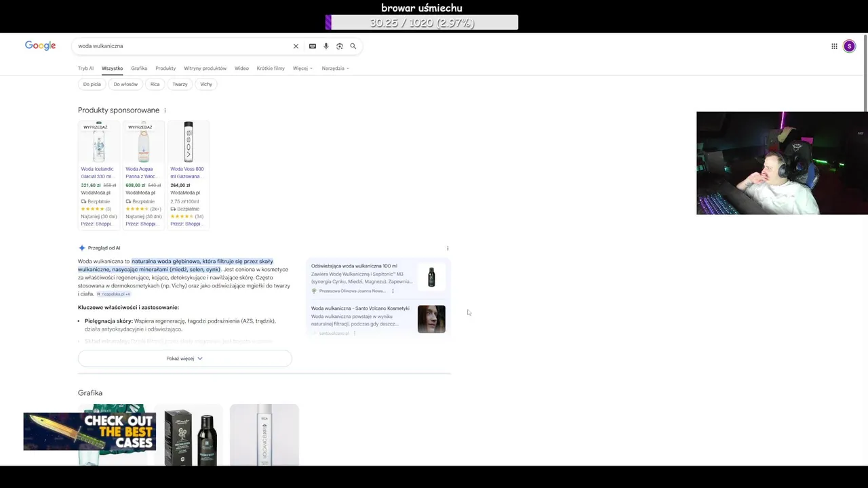Click the black bottle source thumbnail
The width and height of the screenshot is (868, 488).
pos(431,277)
